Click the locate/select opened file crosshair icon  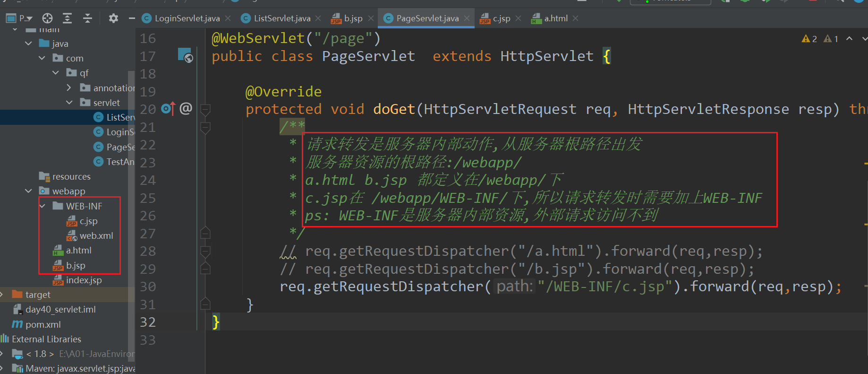47,18
